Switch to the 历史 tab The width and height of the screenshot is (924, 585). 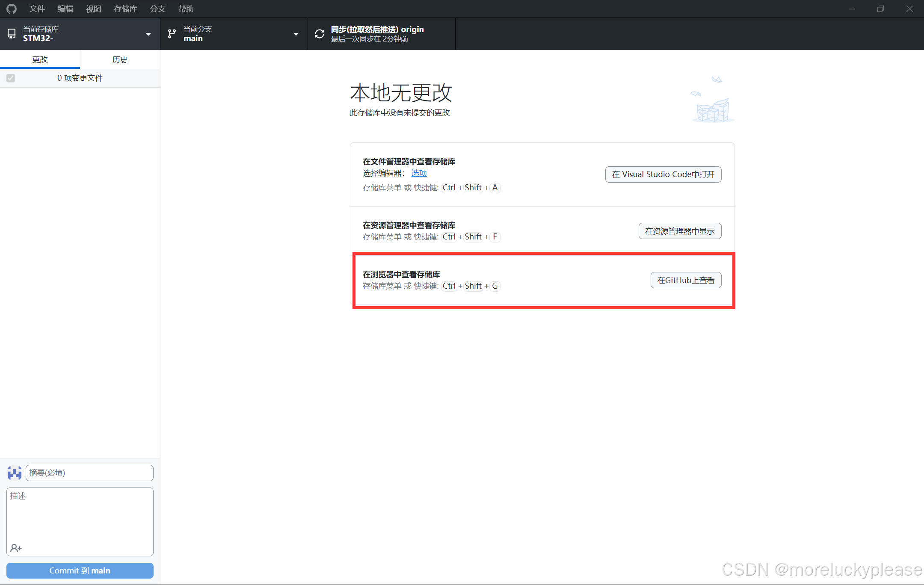(x=120, y=59)
